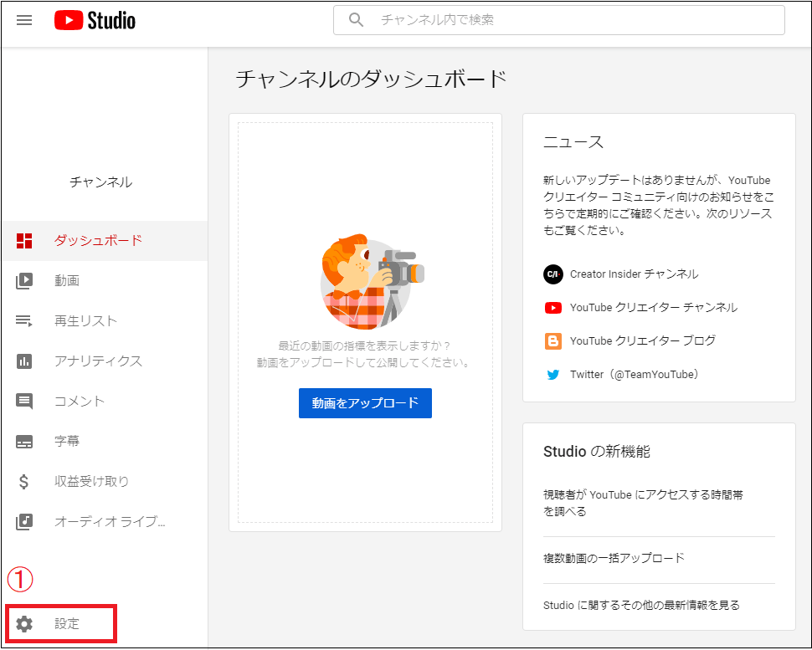Image resolution: width=812 pixels, height=650 pixels.
Task: Click the comments speech bubble icon
Action: click(x=24, y=401)
